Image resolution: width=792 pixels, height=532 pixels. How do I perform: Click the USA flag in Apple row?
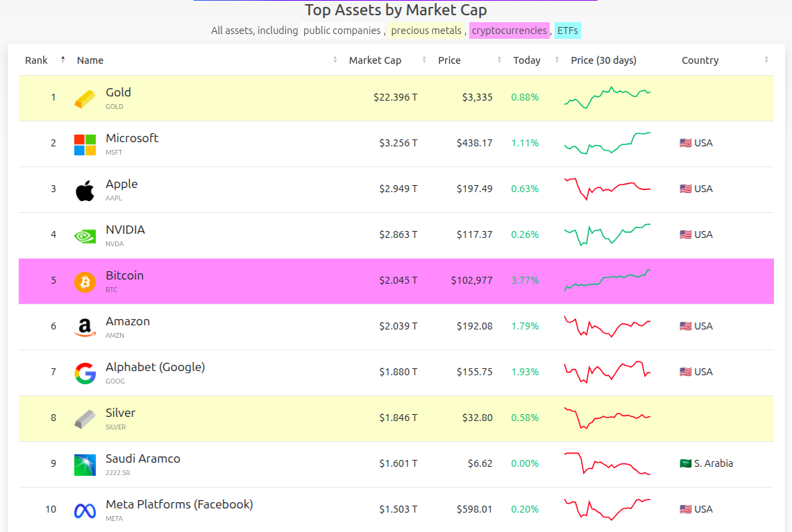pyautogui.click(x=685, y=189)
